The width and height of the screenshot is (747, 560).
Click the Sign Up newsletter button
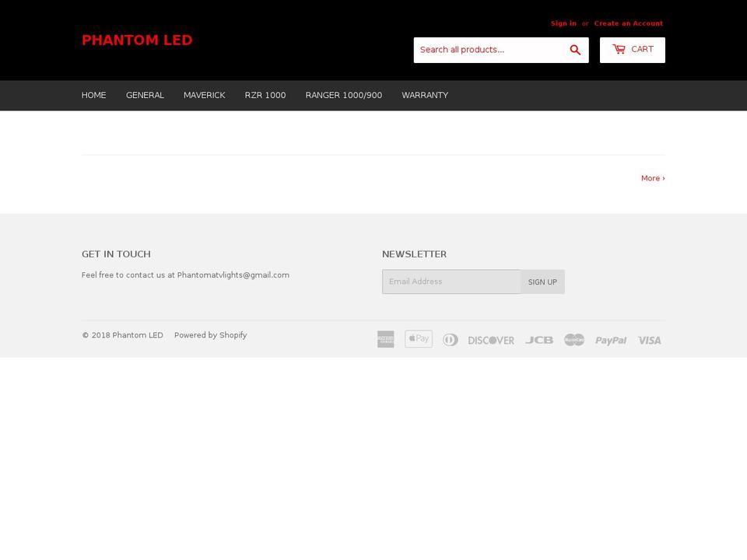pyautogui.click(x=542, y=282)
